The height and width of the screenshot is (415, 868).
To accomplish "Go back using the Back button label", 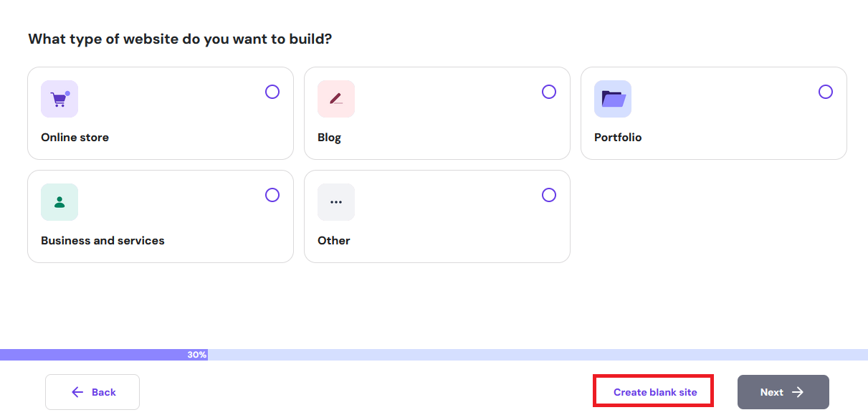I will (x=104, y=392).
